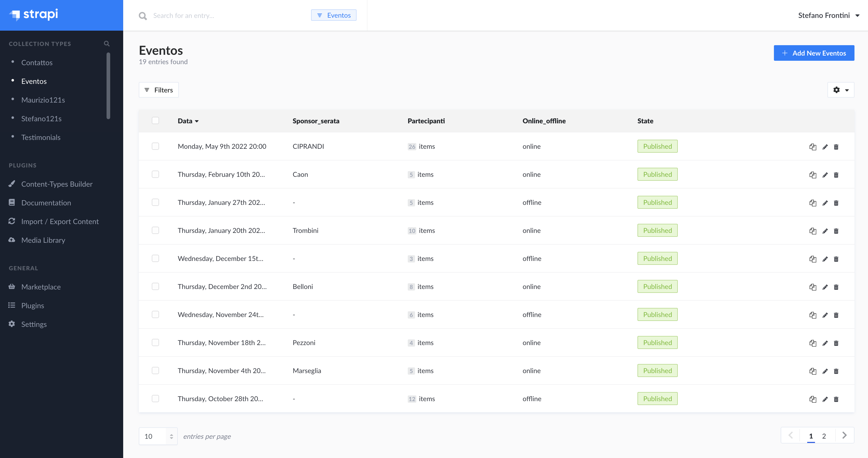Screen dimensions: 868x458
Task: Click the Add New Eventos button
Action: click(x=814, y=53)
